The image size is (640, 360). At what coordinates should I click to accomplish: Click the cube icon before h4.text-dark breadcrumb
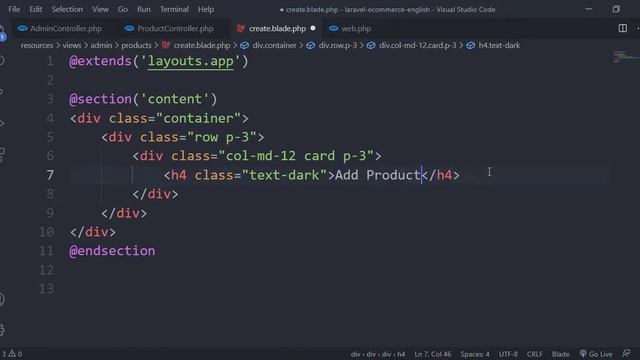coord(471,45)
